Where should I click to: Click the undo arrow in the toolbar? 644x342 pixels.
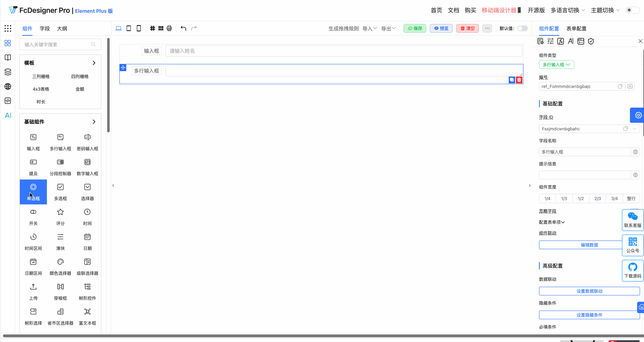tap(183, 28)
